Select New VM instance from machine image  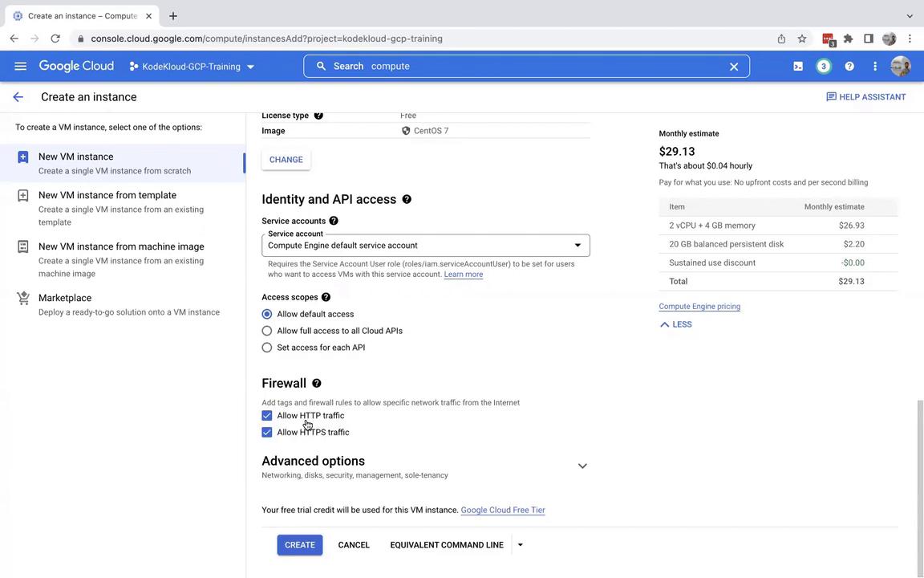pyautogui.click(x=123, y=259)
